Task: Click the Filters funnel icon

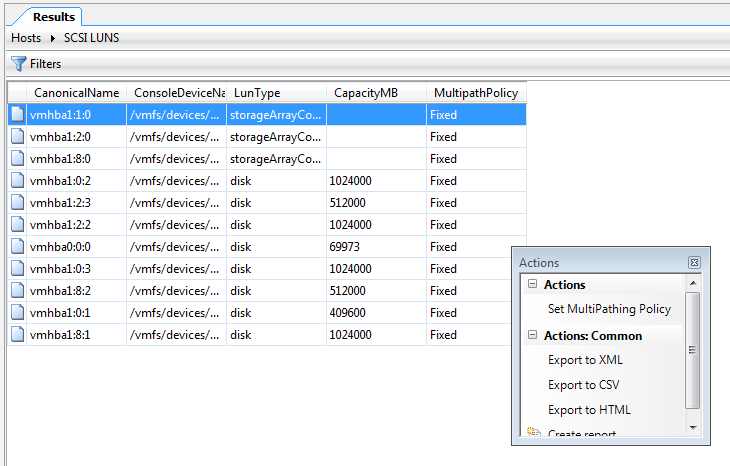Action: [x=19, y=63]
